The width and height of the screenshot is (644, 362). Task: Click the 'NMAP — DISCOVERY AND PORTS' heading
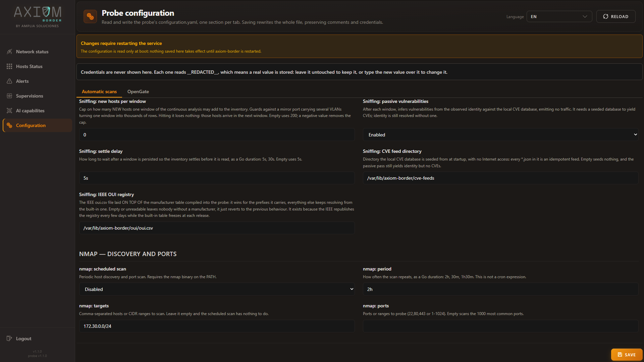pyautogui.click(x=128, y=254)
